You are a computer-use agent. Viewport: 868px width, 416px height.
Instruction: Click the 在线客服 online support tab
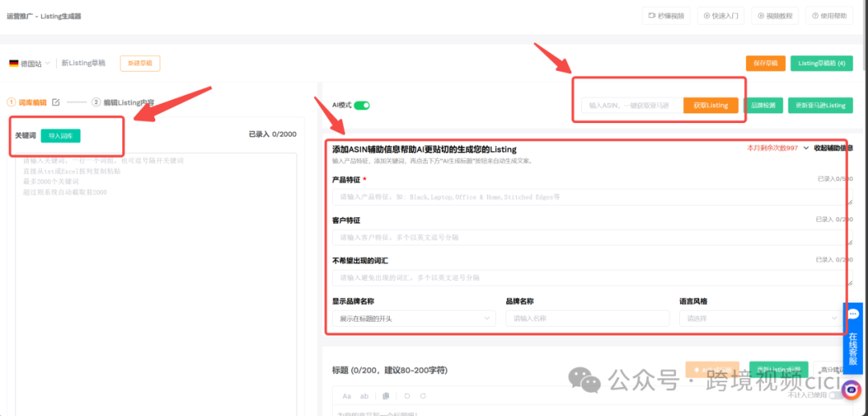(x=853, y=337)
